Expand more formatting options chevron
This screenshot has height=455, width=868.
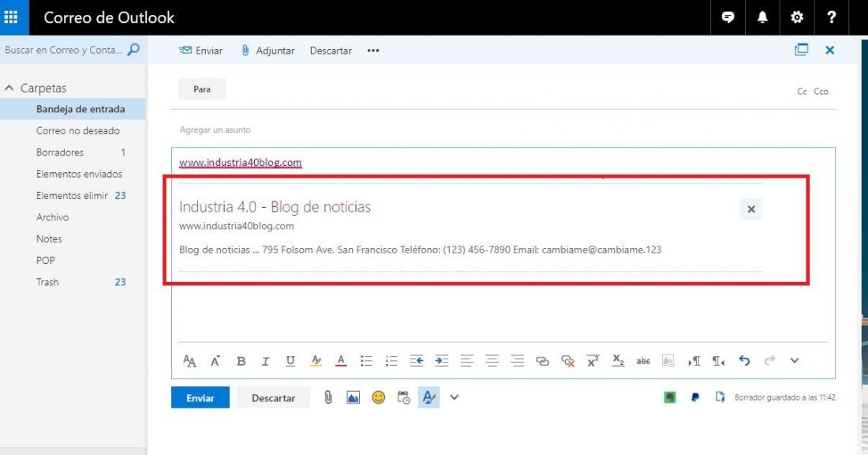[x=795, y=361]
